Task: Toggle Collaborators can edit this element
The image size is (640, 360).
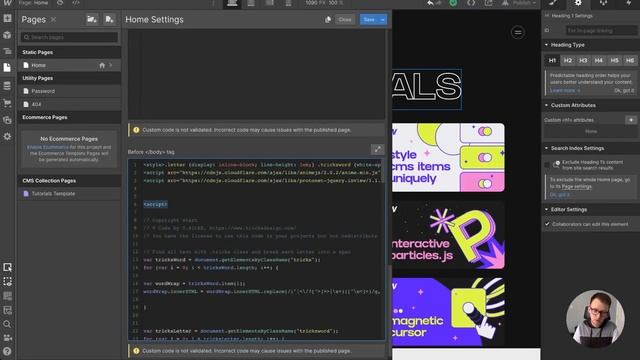Action: [547, 224]
